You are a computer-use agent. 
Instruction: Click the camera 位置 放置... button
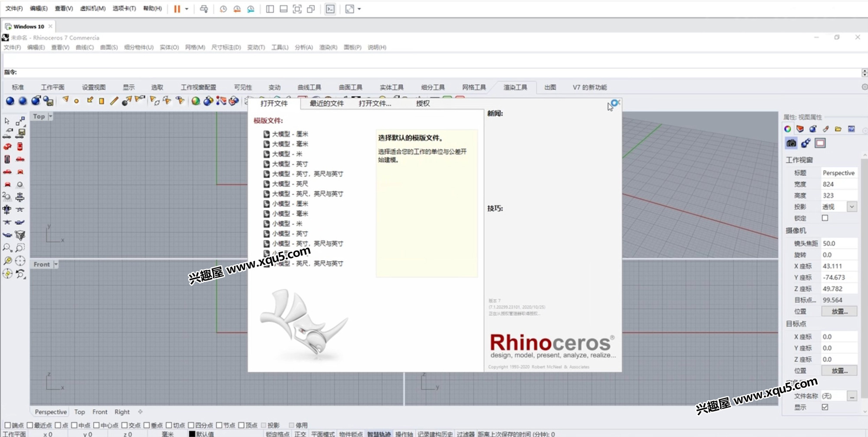click(839, 311)
